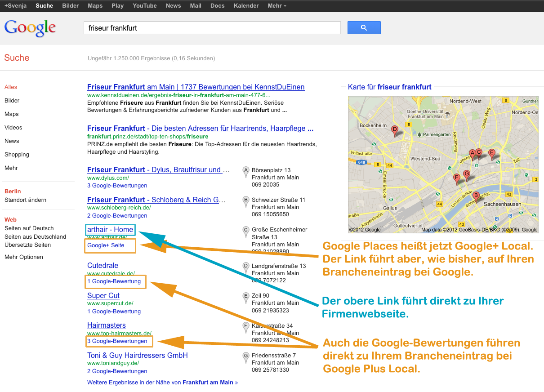This screenshot has width=544, height=392.
Task: Open News in the top navigation bar
Action: (x=173, y=6)
